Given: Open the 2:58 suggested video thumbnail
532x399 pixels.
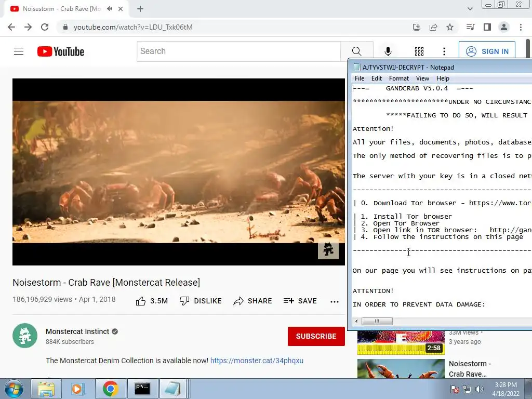Looking at the screenshot, I should click(401, 343).
